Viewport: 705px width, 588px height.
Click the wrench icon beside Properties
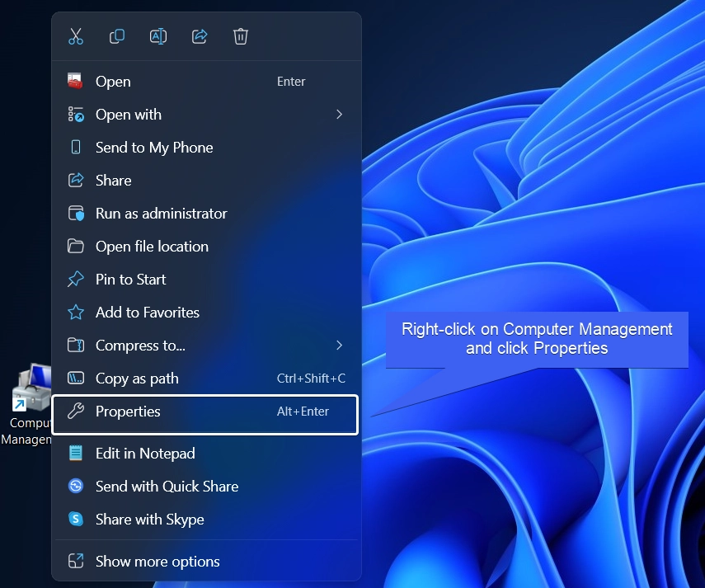76,412
